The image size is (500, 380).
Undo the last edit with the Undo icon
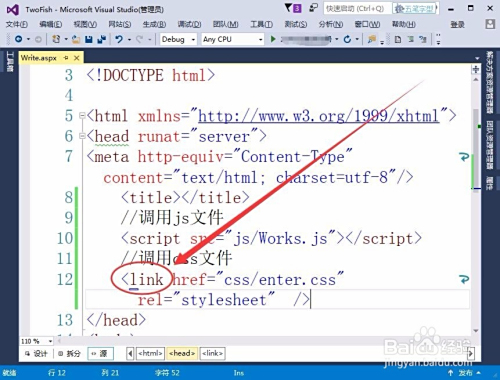click(119, 39)
